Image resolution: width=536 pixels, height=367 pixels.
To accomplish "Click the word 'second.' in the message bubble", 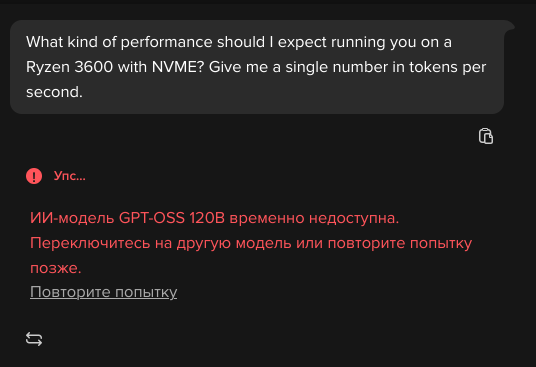I will (54, 92).
